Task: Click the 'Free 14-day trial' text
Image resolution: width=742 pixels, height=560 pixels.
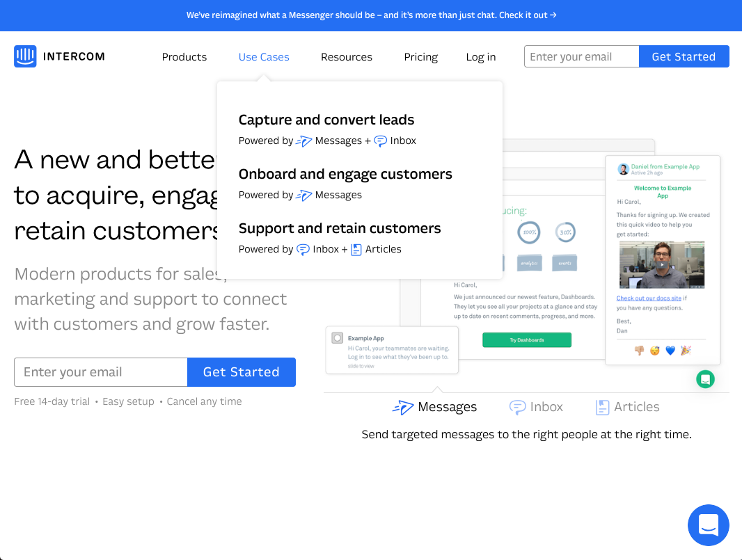Action: 52,401
